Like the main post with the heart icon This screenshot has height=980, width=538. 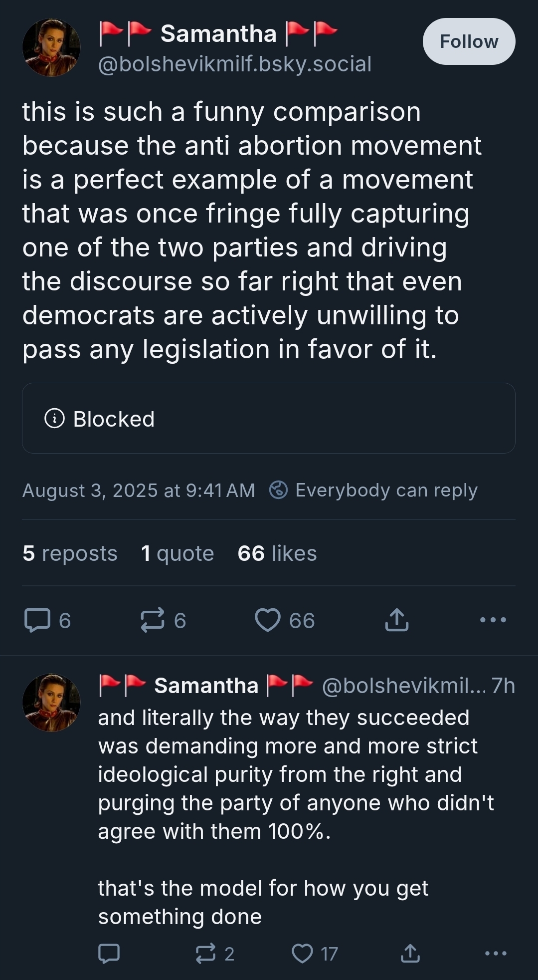(x=268, y=620)
